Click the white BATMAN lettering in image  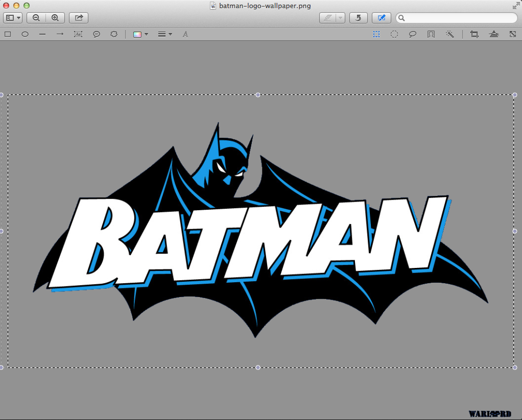click(x=248, y=243)
